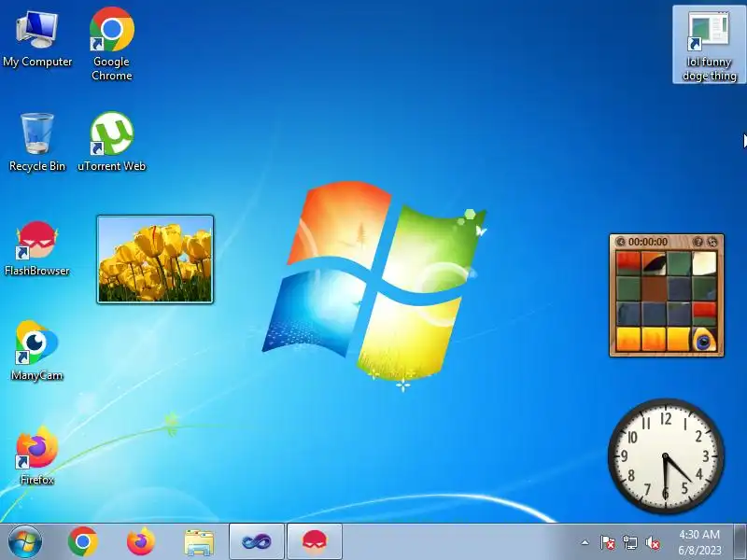Click the puzzle gadget question mark button
The image size is (747, 560).
click(x=698, y=242)
